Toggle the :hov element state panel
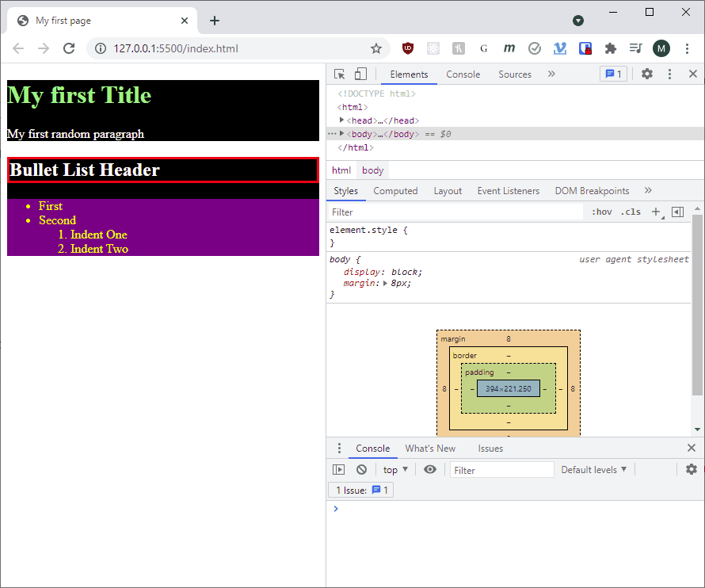The image size is (705, 588). pyautogui.click(x=602, y=212)
